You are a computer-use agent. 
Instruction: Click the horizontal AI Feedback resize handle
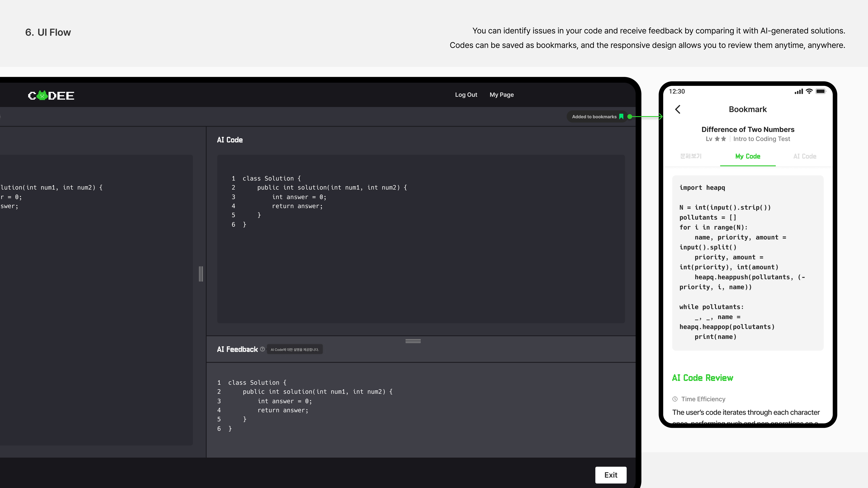point(413,341)
